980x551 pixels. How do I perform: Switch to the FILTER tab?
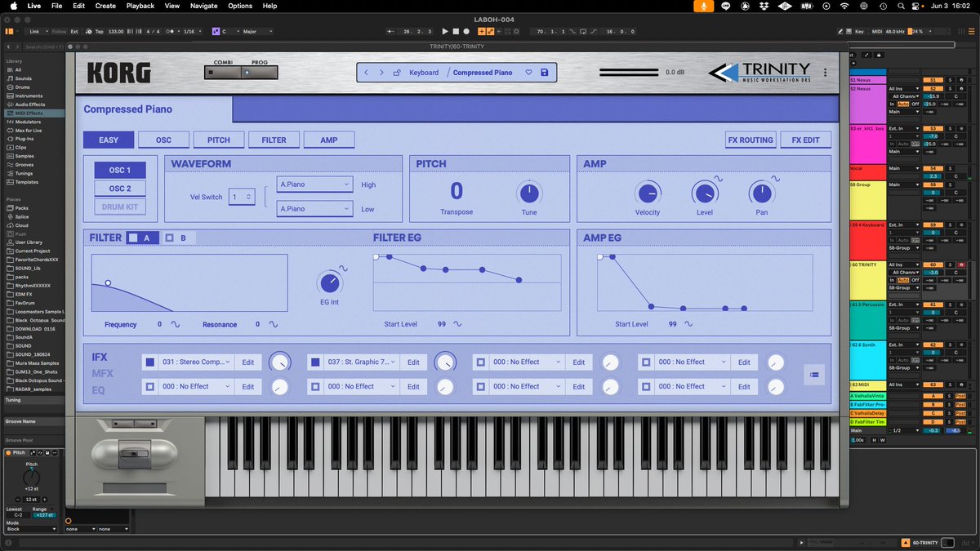[x=274, y=140]
